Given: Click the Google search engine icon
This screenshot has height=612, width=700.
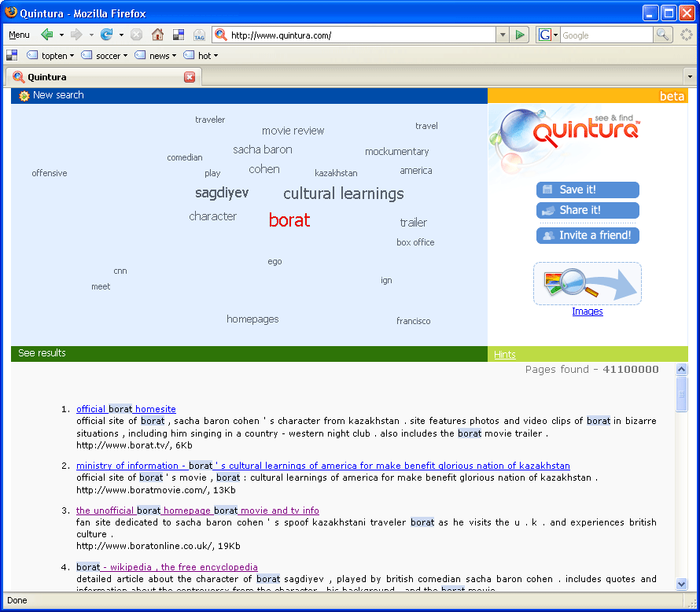Looking at the screenshot, I should pyautogui.click(x=544, y=35).
